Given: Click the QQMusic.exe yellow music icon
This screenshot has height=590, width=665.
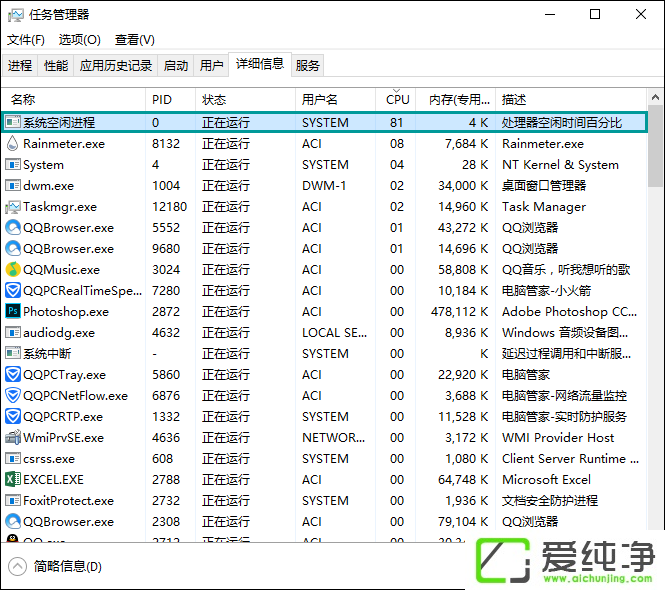Looking at the screenshot, I should pos(13,269).
